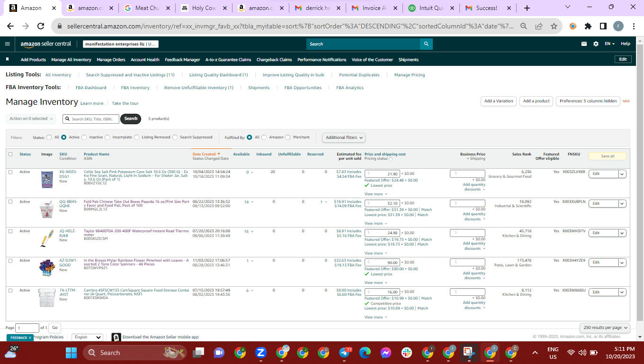This screenshot has width=644, height=364.
Task: Open the EN language selector in the header
Action: (x=609, y=44)
